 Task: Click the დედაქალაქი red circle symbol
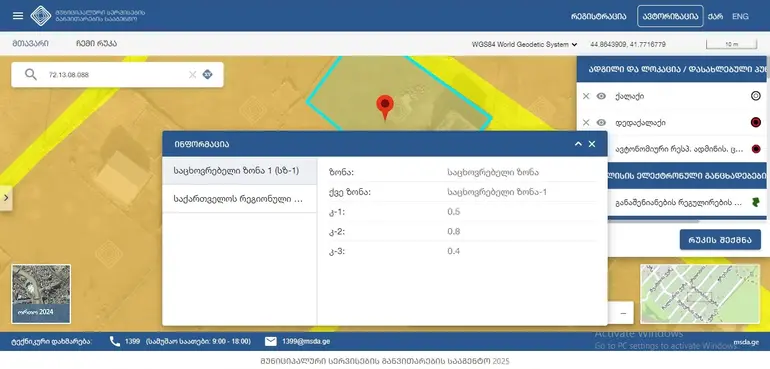[756, 123]
